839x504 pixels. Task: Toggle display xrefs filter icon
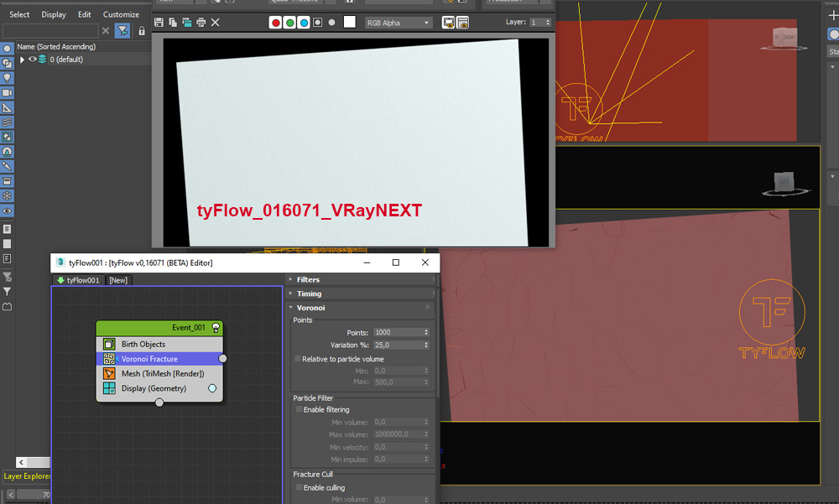tap(7, 152)
